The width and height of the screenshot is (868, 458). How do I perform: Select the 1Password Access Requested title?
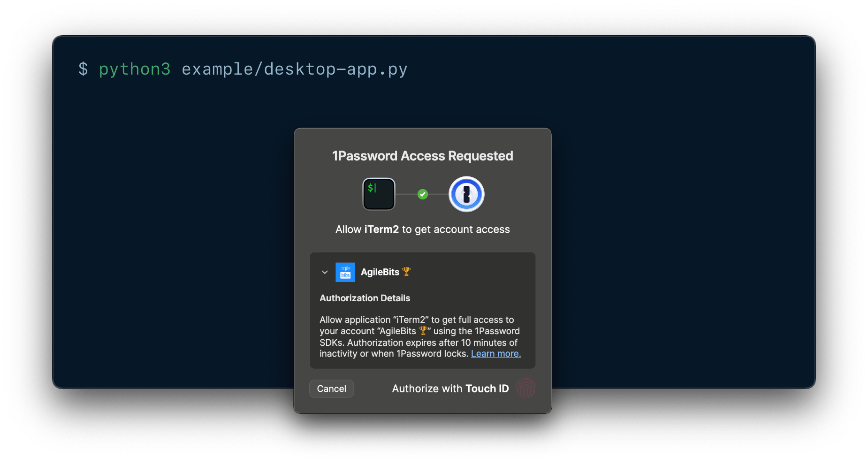(422, 156)
